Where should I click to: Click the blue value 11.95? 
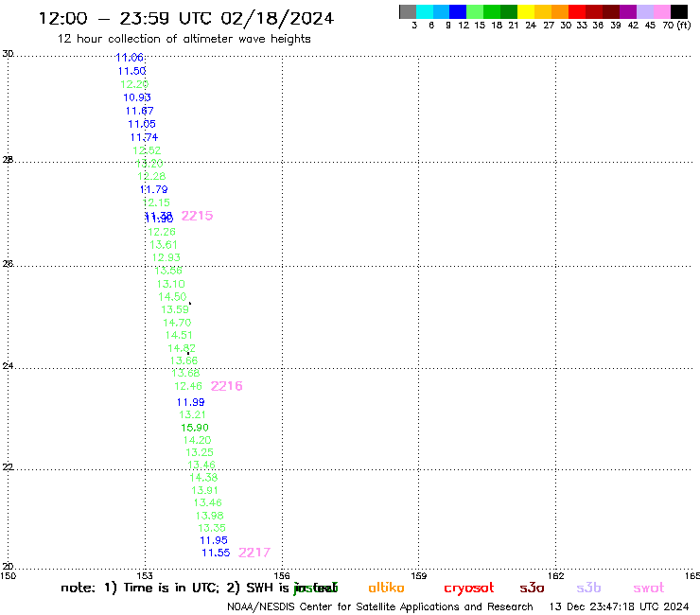click(x=214, y=540)
